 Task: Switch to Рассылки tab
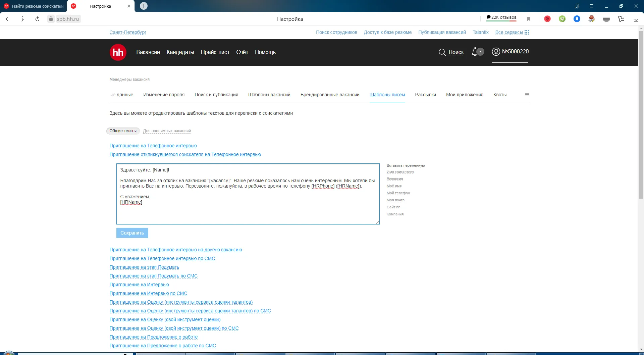(x=425, y=95)
